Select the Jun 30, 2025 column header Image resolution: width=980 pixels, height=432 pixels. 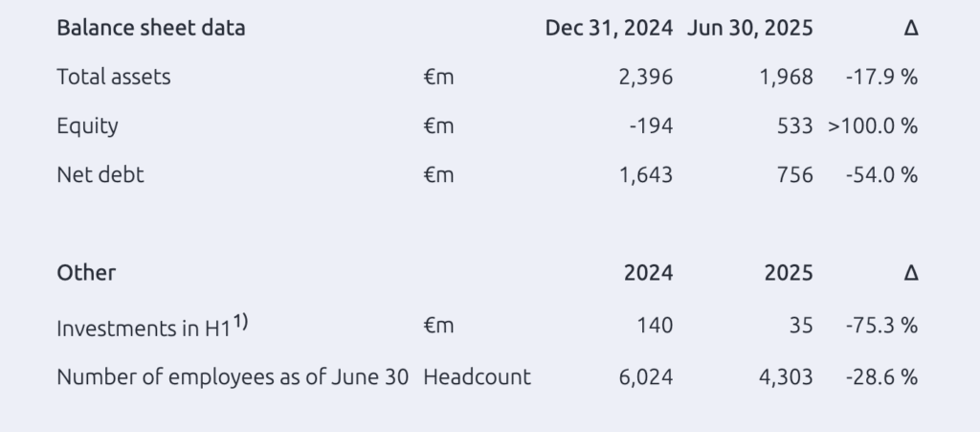pyautogui.click(x=750, y=28)
